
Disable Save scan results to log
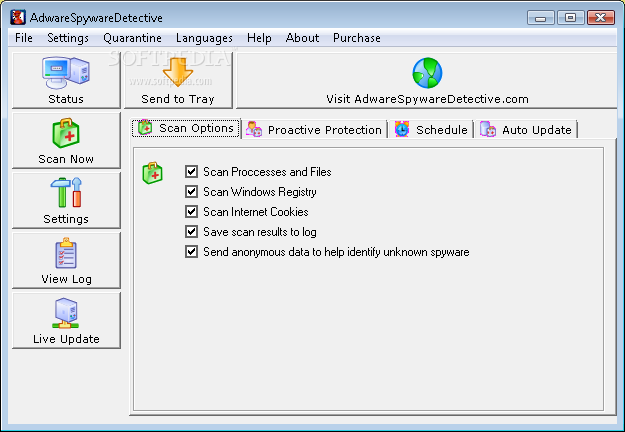(191, 232)
